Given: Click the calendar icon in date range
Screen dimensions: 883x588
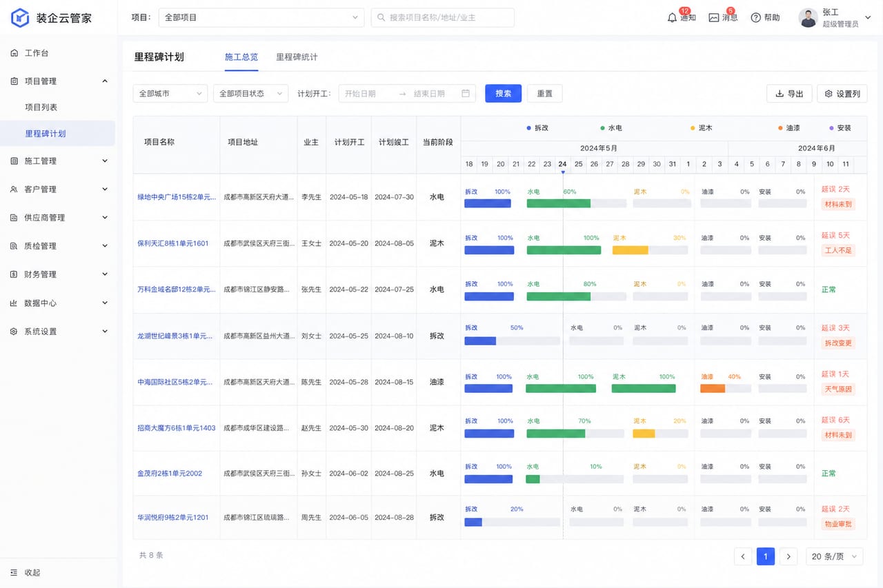Looking at the screenshot, I should click(x=466, y=94).
